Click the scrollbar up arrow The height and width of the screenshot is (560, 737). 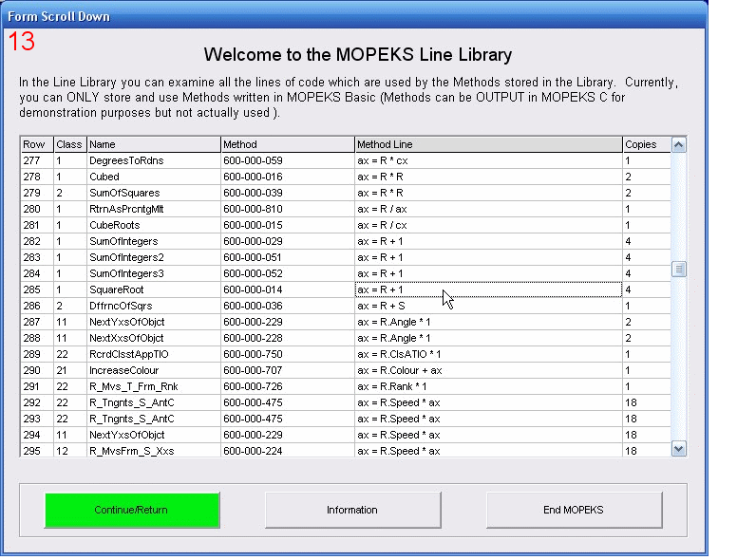coord(678,144)
